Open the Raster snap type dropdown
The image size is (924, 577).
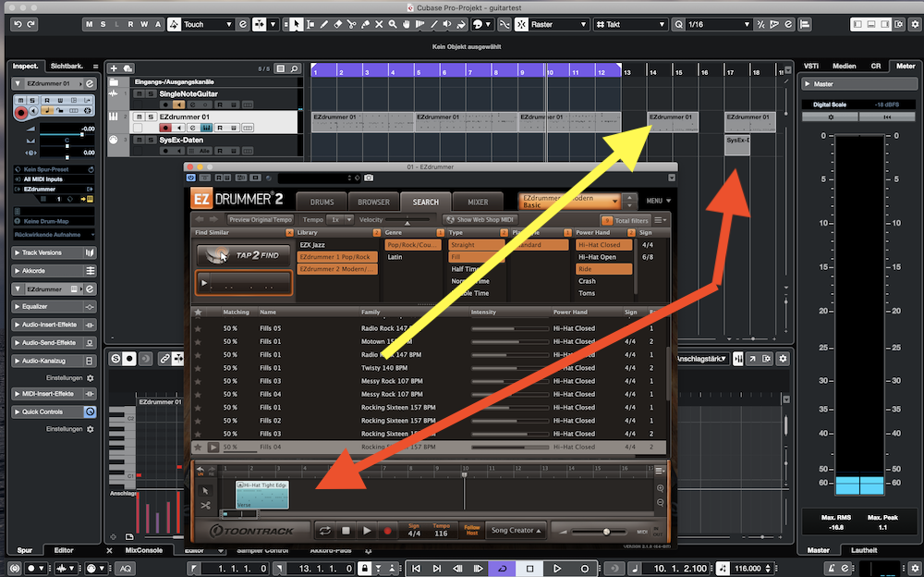tap(559, 24)
